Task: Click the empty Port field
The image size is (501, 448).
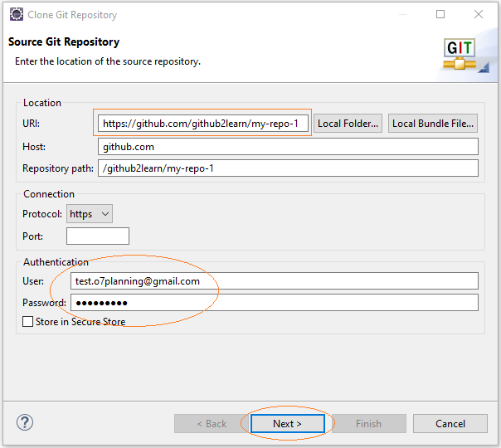Action: click(98, 236)
